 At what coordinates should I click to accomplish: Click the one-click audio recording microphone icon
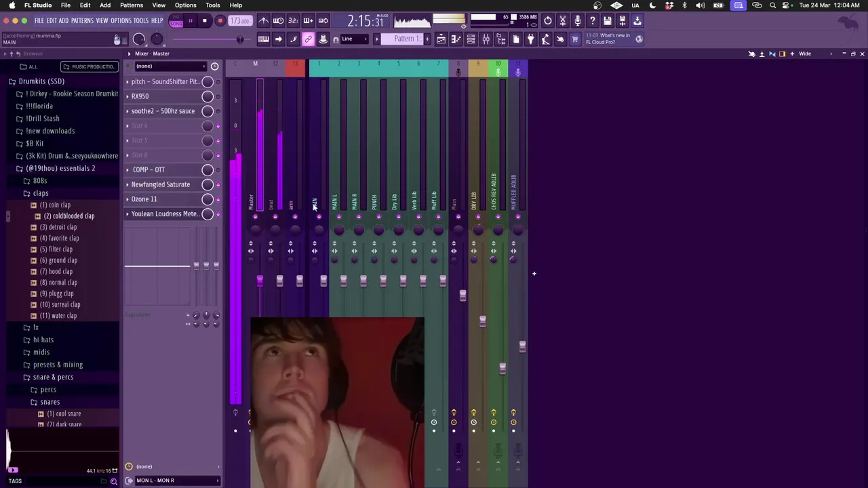(578, 21)
